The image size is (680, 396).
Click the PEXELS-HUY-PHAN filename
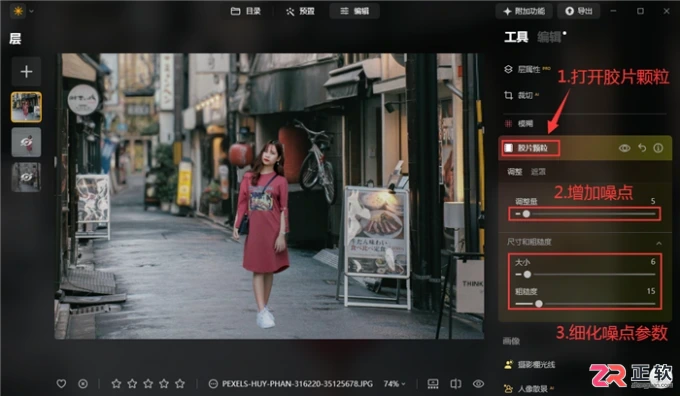[297, 383]
